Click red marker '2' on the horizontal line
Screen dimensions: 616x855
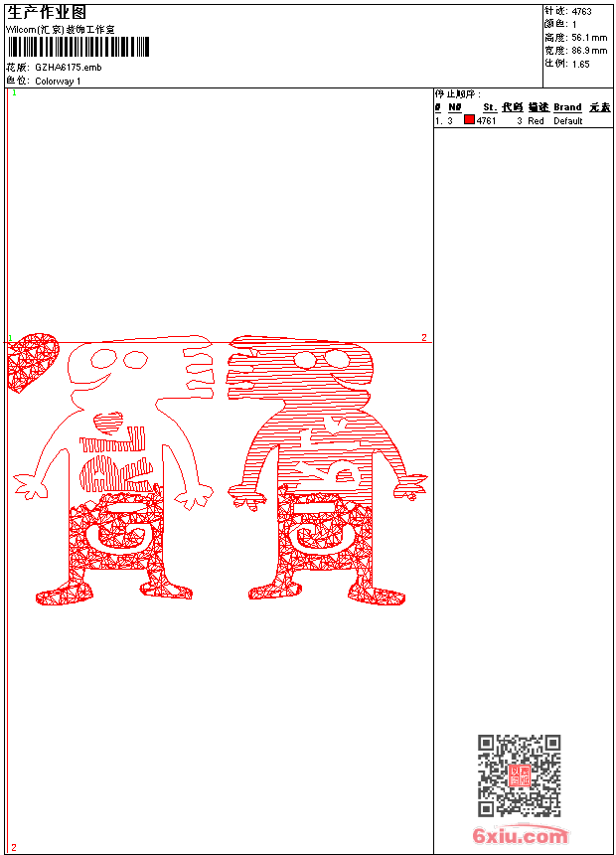(x=424, y=338)
